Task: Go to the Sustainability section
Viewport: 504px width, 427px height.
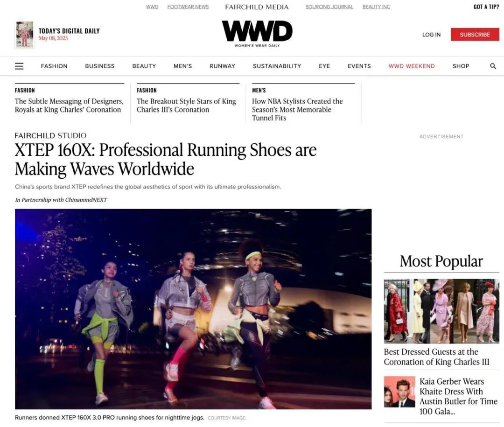Action: click(277, 66)
